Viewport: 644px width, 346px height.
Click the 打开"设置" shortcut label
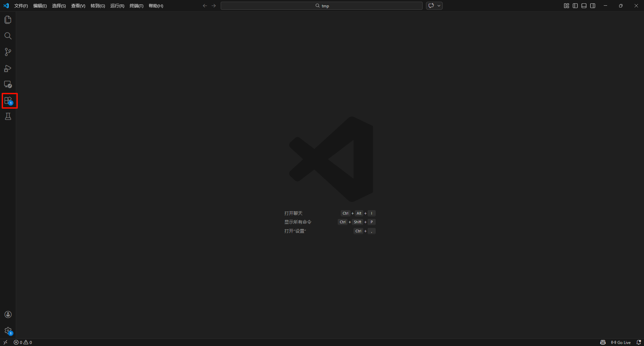(x=295, y=231)
